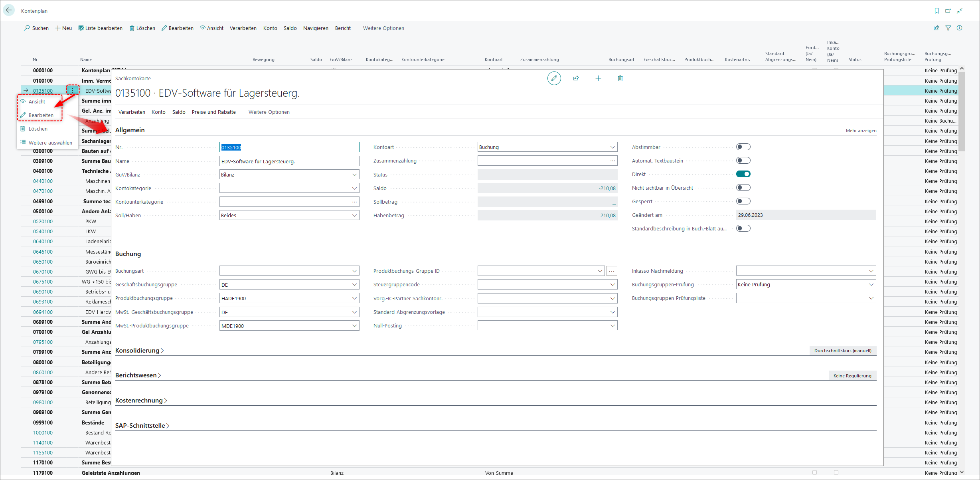This screenshot has width=980, height=480.
Task: Open the Kontounterkategorie lookup ellipsis
Action: coord(354,202)
